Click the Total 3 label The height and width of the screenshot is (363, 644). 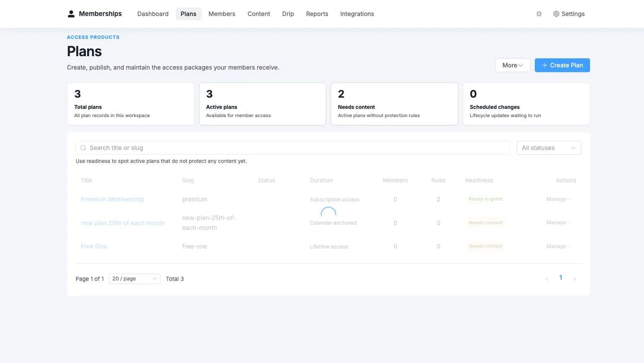click(175, 279)
